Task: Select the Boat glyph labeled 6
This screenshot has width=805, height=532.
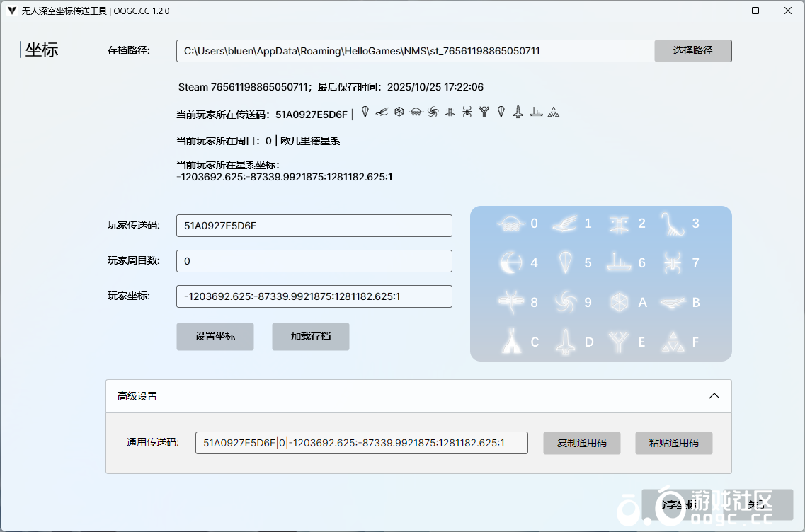Action: [618, 262]
